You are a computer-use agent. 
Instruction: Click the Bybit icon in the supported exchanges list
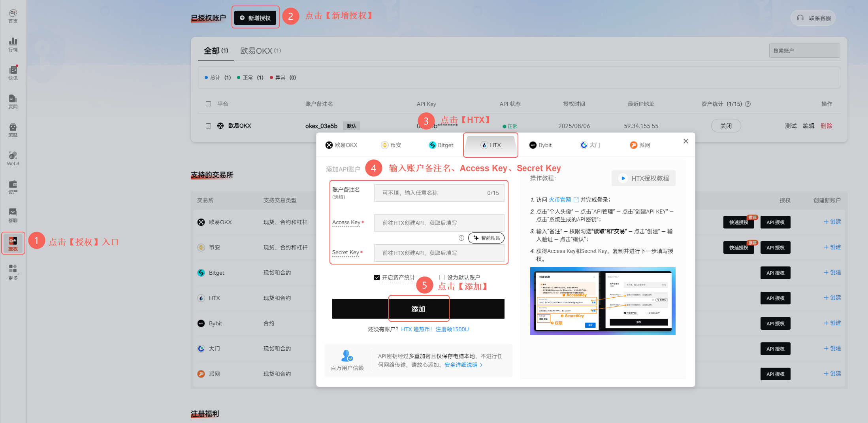201,323
